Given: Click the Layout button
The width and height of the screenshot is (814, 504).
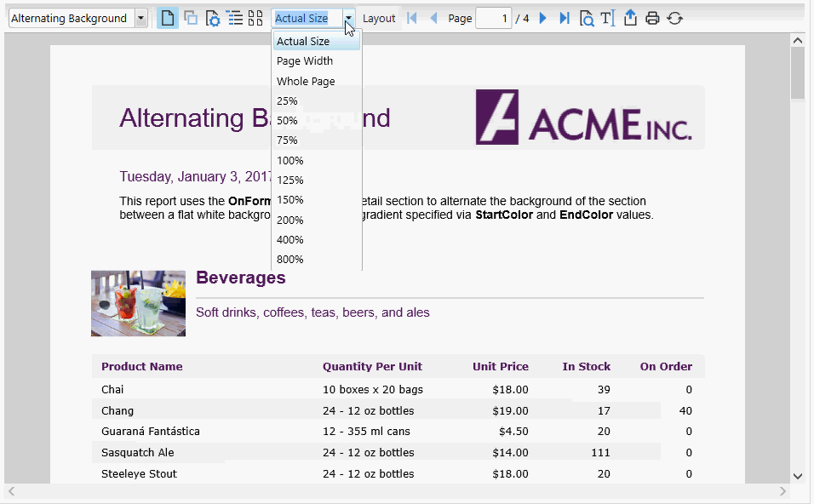Looking at the screenshot, I should click(x=379, y=18).
